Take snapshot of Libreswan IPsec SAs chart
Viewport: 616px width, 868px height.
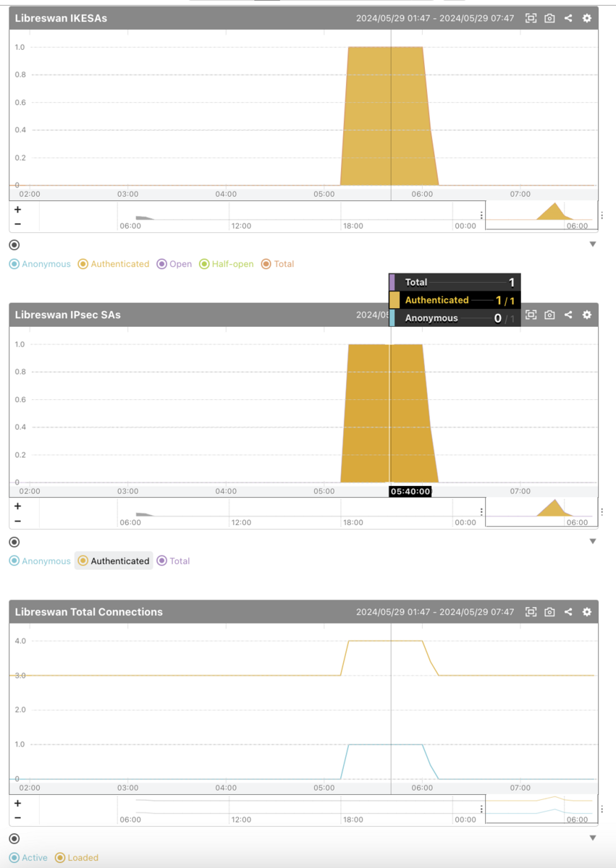point(550,315)
